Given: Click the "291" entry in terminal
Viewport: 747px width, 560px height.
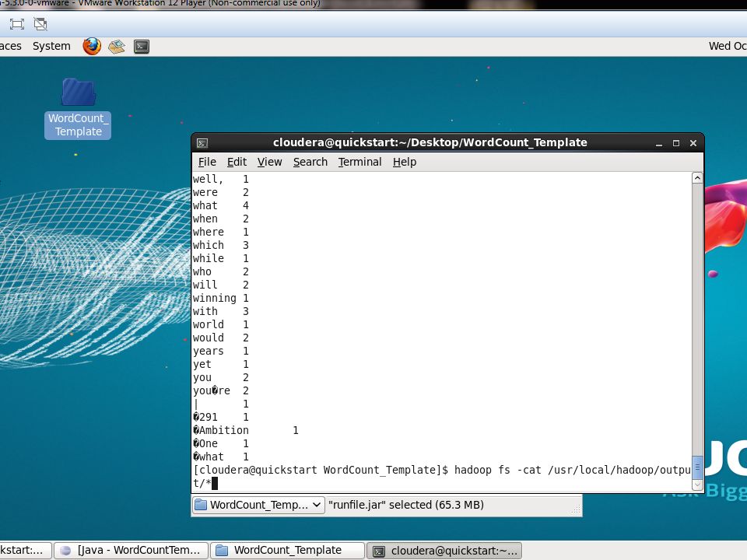Looking at the screenshot, I should 209,417.
